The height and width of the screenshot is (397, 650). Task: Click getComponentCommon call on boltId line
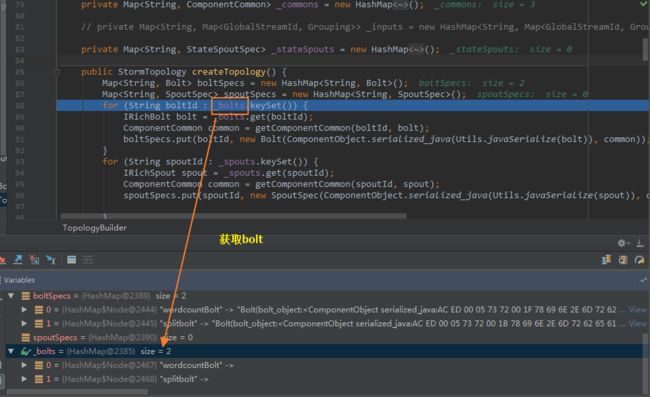point(342,128)
